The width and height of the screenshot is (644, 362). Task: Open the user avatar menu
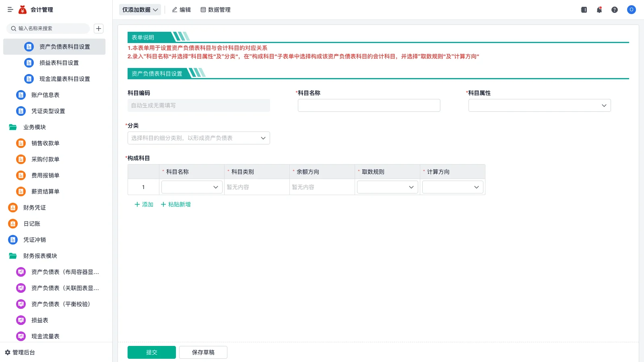pyautogui.click(x=632, y=10)
